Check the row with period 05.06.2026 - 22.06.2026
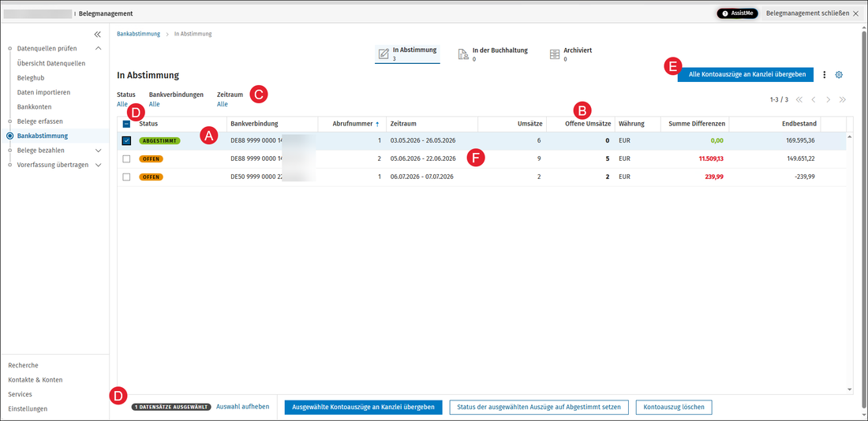Screen dimensions: 868x421 [126, 158]
